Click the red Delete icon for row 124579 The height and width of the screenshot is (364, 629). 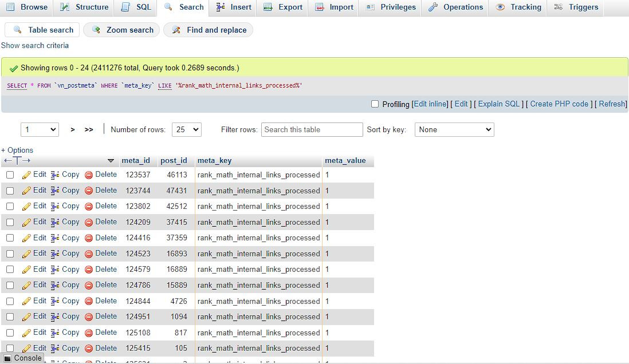pos(89,270)
